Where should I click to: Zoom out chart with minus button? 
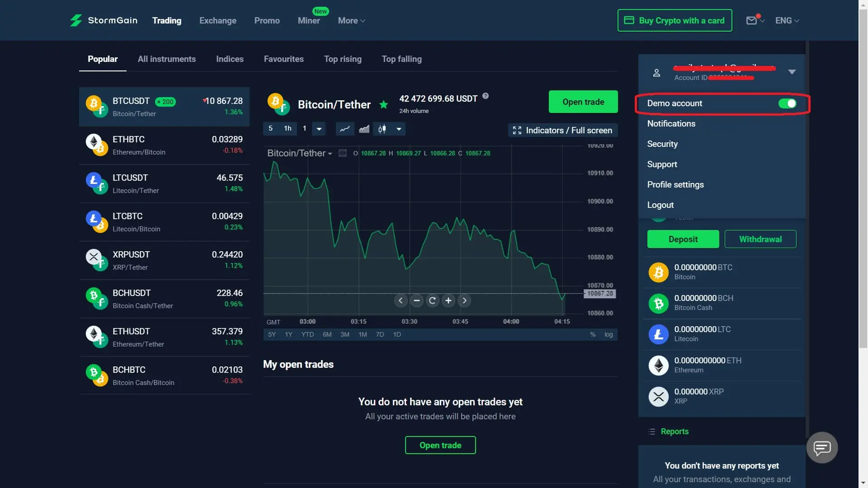[x=417, y=300]
